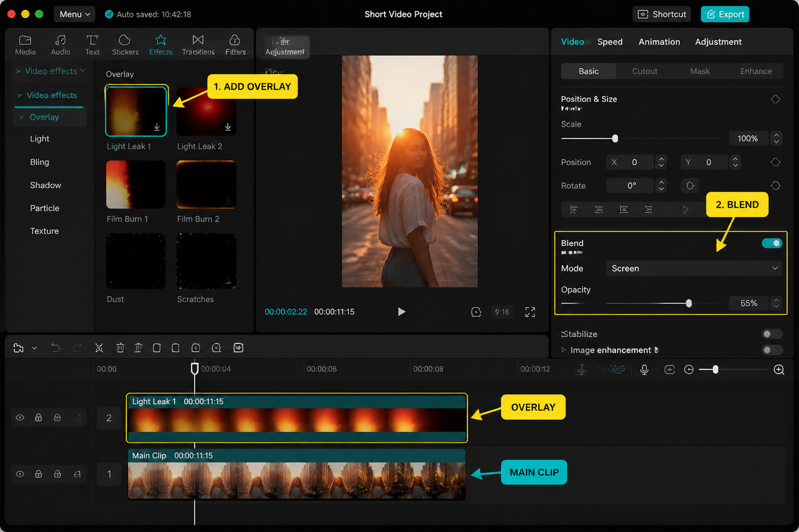Select the Main Clip on the timeline
799x532 pixels.
tap(296, 474)
